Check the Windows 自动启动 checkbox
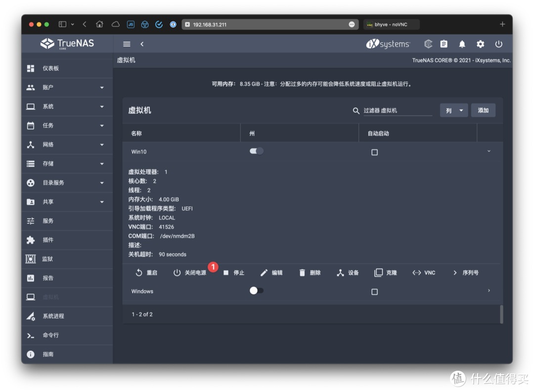The image size is (534, 392). point(375,292)
